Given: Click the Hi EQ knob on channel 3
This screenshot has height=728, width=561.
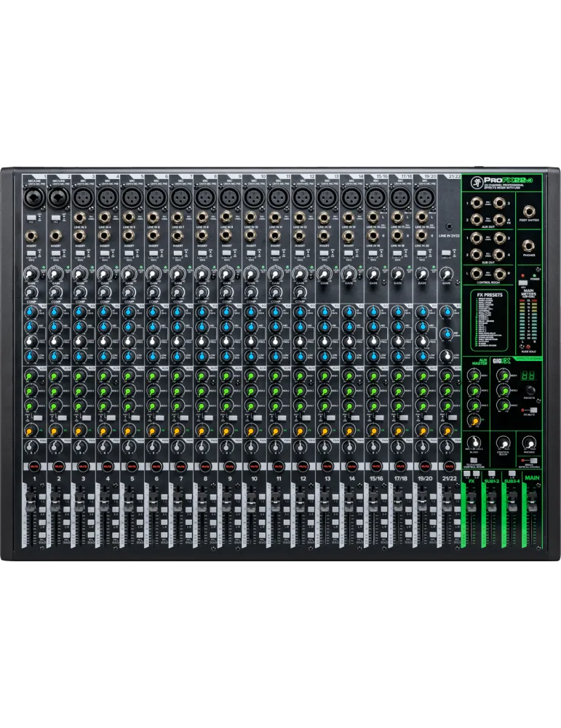Looking at the screenshot, I should coord(79,313).
